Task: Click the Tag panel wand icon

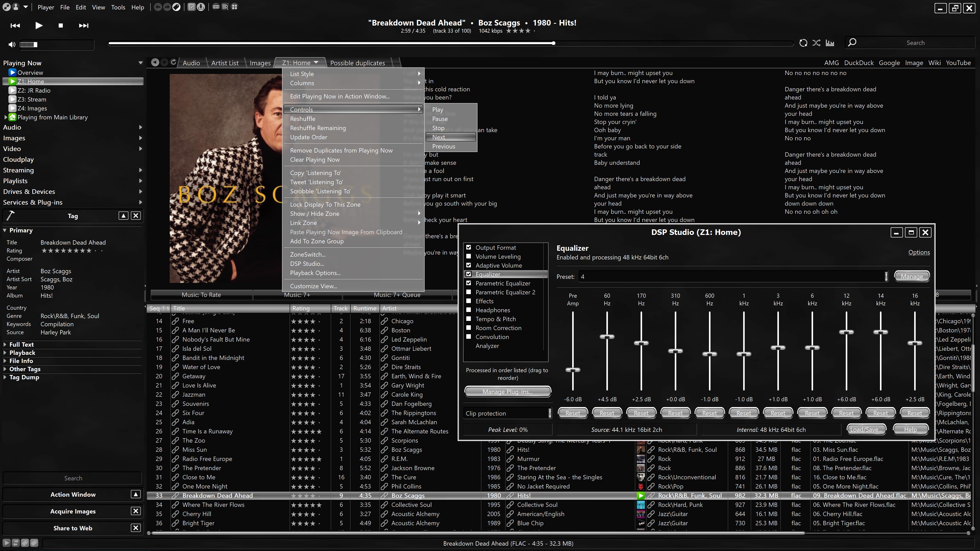Action: [10, 216]
